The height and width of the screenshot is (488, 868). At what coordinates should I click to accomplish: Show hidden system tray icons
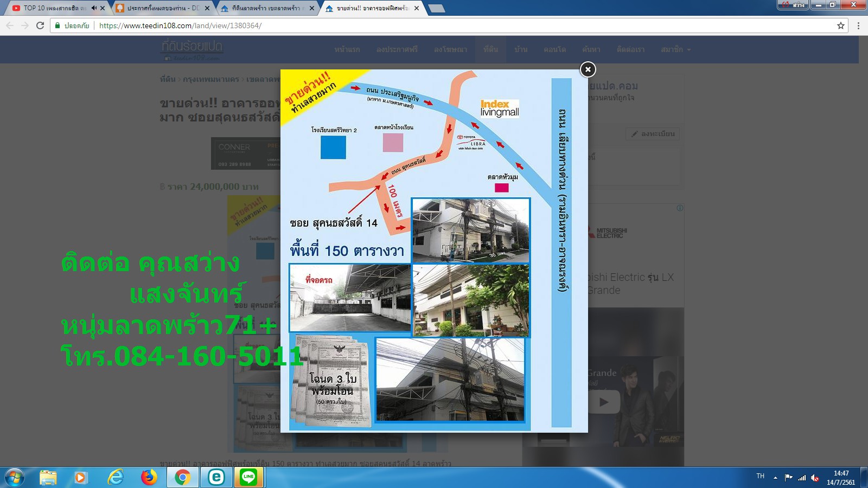(775, 478)
